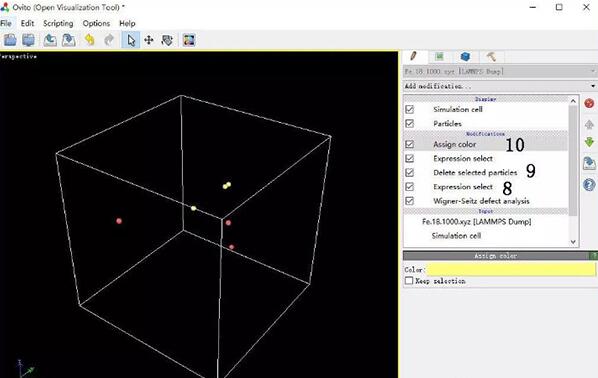Open the Add modification dropdown
598x378 pixels.
coord(500,86)
